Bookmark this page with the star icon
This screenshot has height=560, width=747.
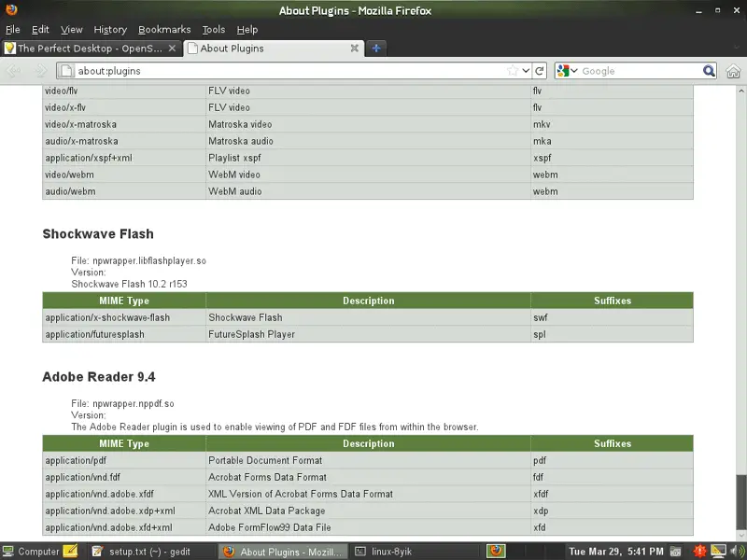513,71
